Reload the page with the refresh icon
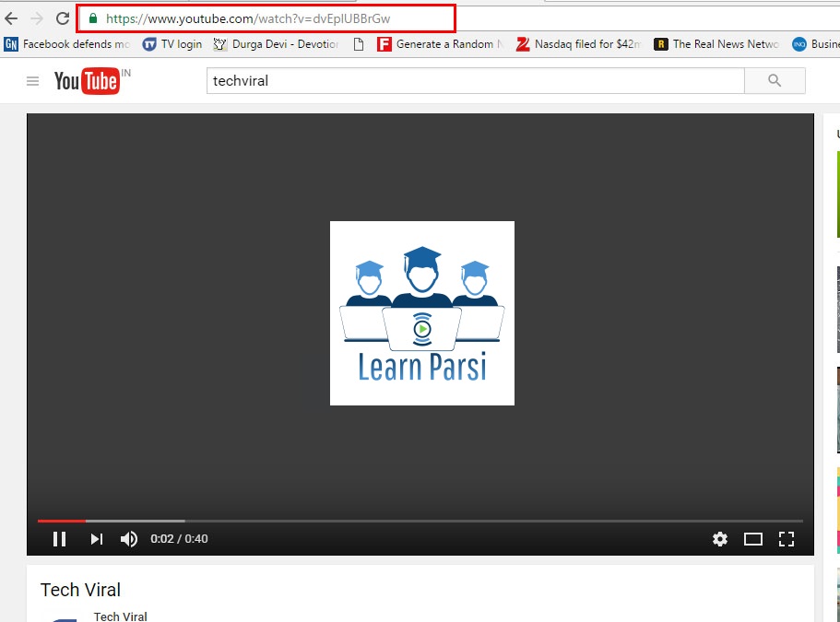 click(x=63, y=18)
